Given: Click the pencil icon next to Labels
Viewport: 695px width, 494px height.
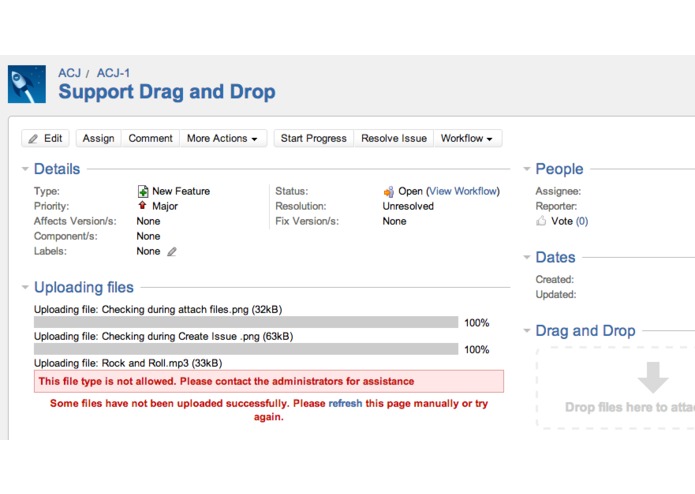Looking at the screenshot, I should [x=172, y=252].
